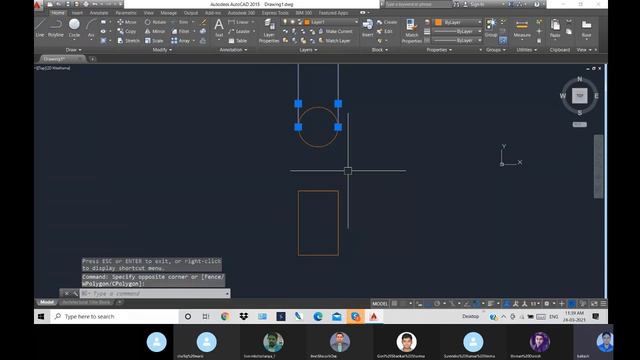This screenshot has width=640, height=360.
Task: Switch to the Output ribbon tab
Action: (x=191, y=13)
